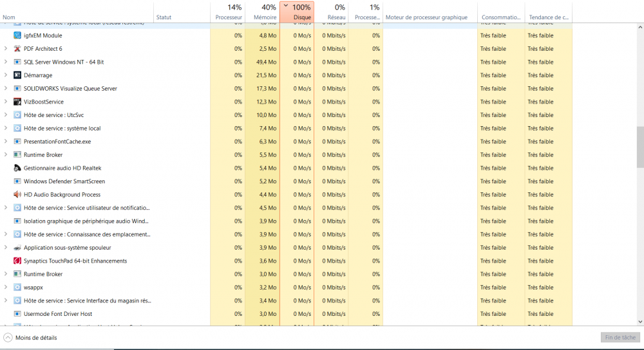Image resolution: width=644 pixels, height=350 pixels.
Task: Select the HD Audio Background Process speaker icon
Action: (17, 194)
